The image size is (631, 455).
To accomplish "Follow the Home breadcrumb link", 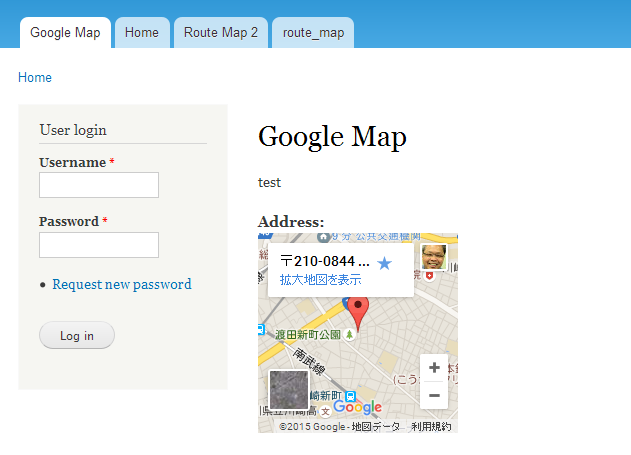I will point(35,77).
